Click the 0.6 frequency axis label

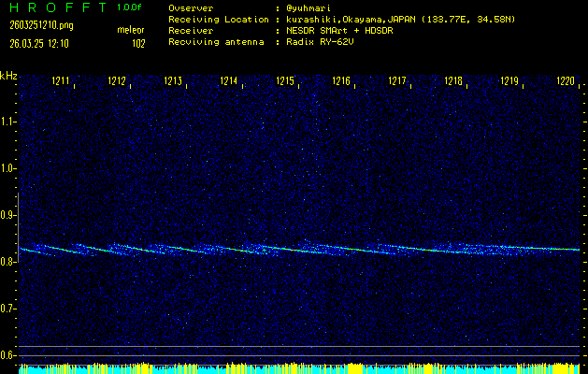[8, 355]
